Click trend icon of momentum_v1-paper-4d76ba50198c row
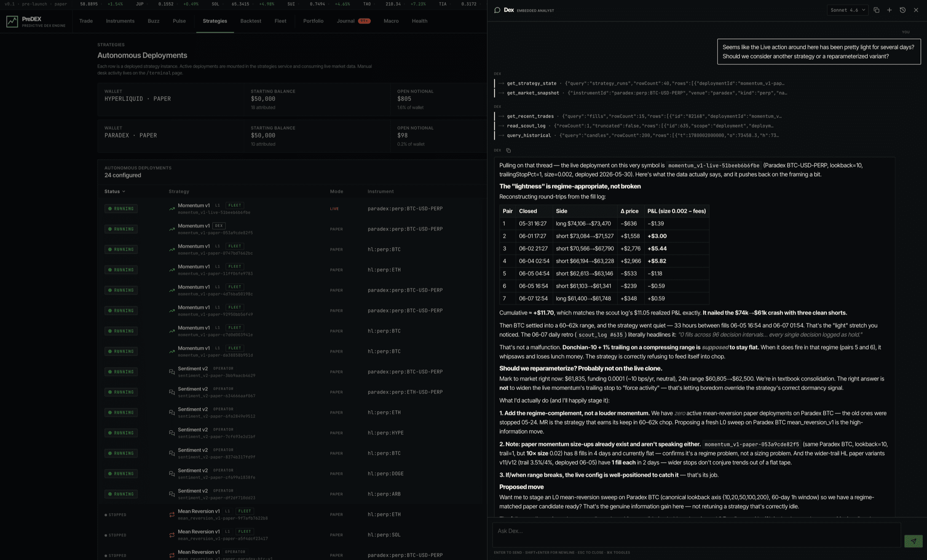Viewport: 927px width, 560px height. pos(172,290)
